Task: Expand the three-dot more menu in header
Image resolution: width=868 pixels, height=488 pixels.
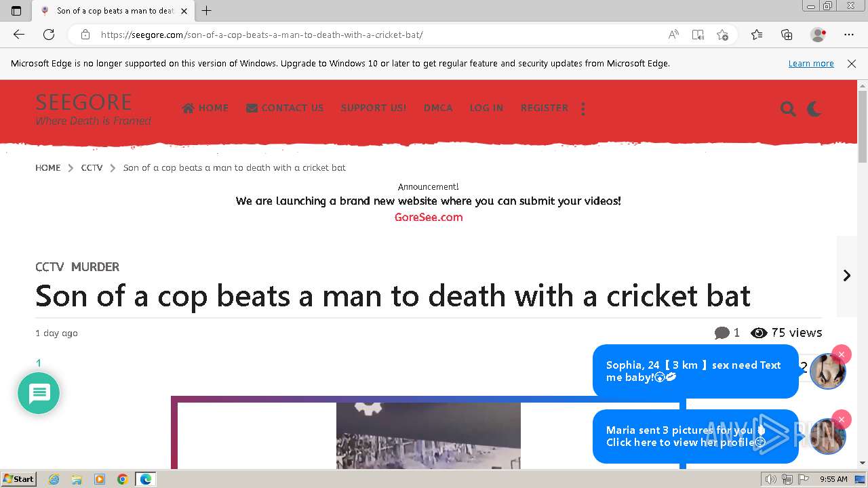Action: (583, 108)
